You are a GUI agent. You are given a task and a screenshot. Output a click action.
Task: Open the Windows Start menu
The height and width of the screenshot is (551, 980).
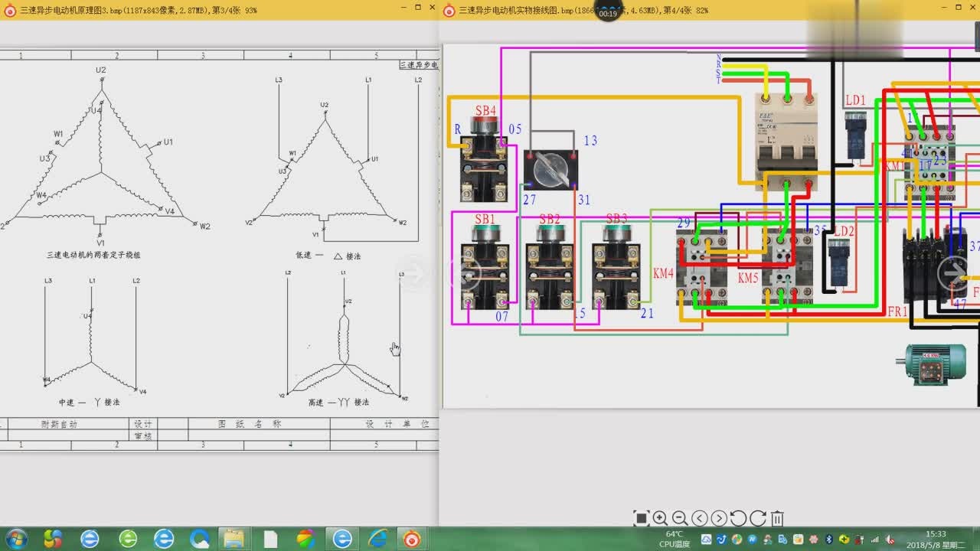[x=15, y=539]
